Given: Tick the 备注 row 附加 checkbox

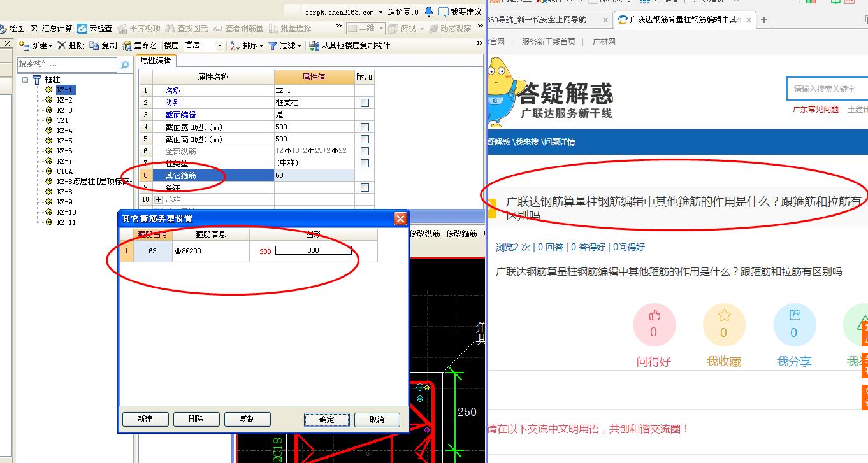Looking at the screenshot, I should pyautogui.click(x=365, y=187).
